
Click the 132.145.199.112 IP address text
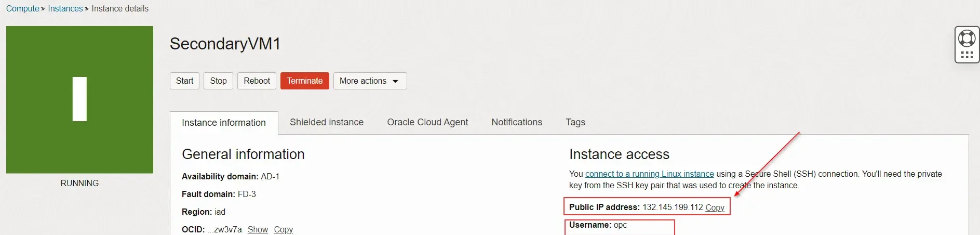672,207
